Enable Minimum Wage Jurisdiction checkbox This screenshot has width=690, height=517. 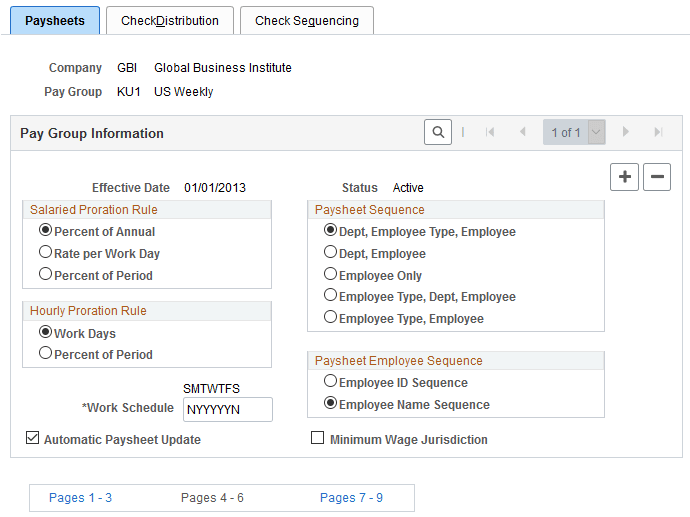tap(318, 439)
